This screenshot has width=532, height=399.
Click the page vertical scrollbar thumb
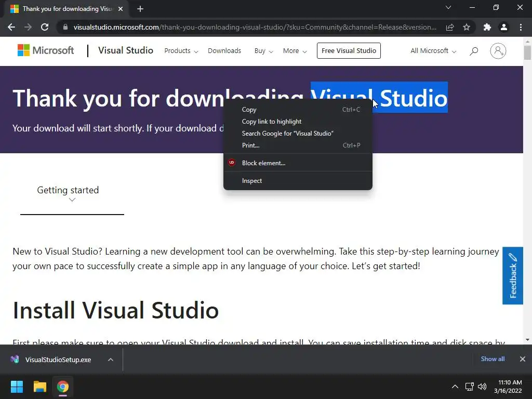tap(527, 53)
